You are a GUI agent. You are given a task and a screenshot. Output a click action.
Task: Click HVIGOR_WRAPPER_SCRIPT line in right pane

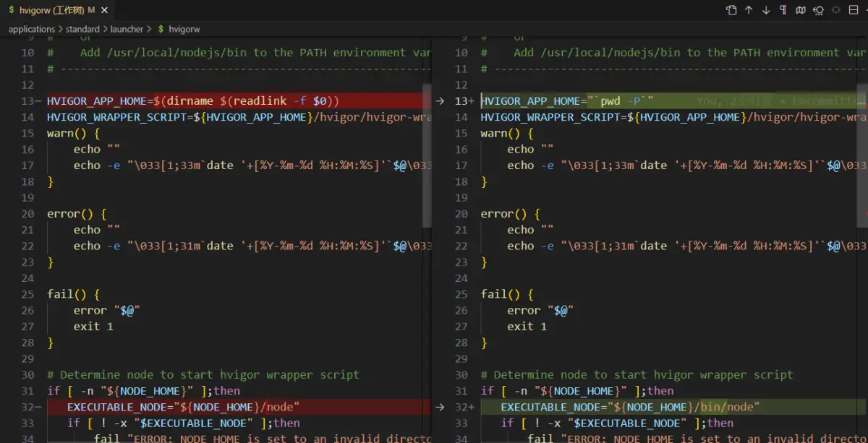tap(673, 117)
